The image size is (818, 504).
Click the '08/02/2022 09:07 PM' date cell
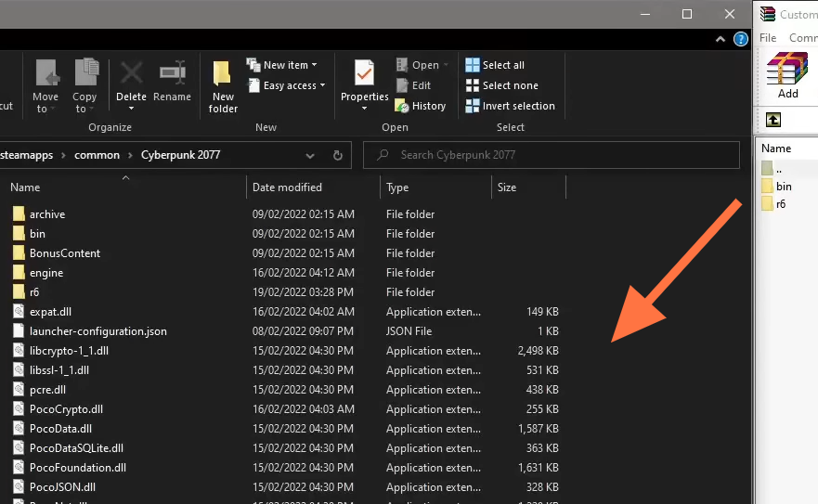pyautogui.click(x=303, y=330)
